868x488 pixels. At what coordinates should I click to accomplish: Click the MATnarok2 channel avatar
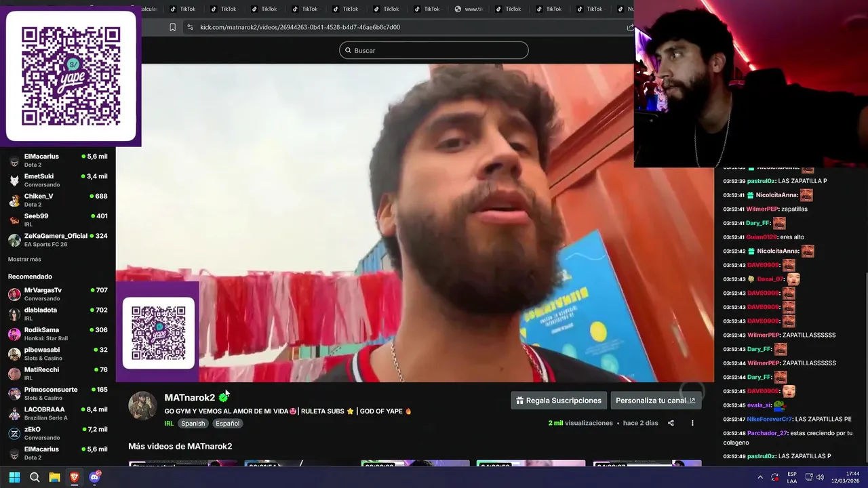[142, 405]
